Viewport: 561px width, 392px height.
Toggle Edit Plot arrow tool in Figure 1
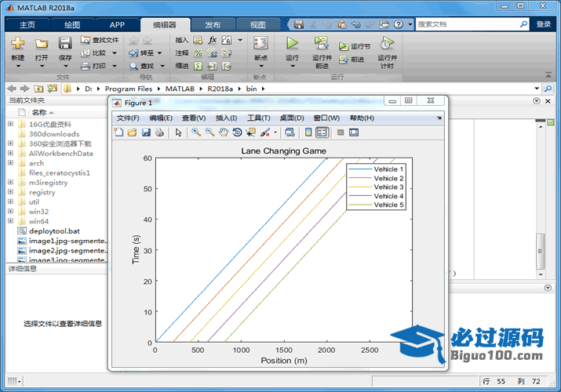click(178, 132)
